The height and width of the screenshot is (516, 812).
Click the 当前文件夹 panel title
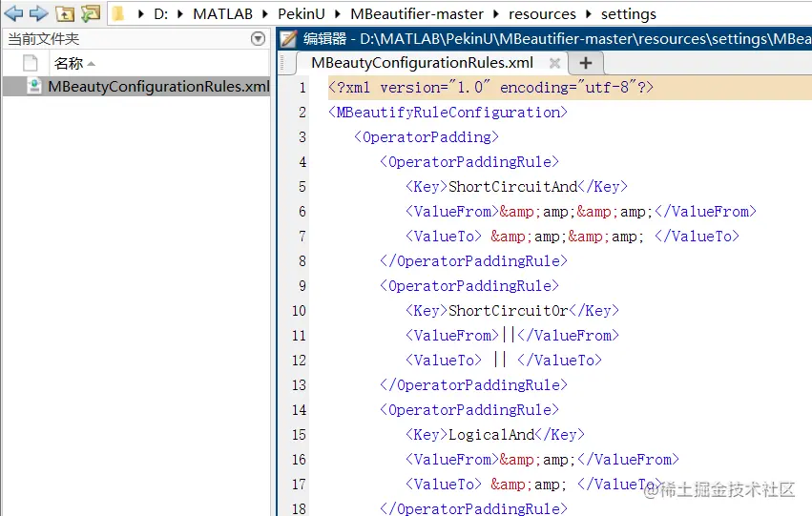pos(44,39)
